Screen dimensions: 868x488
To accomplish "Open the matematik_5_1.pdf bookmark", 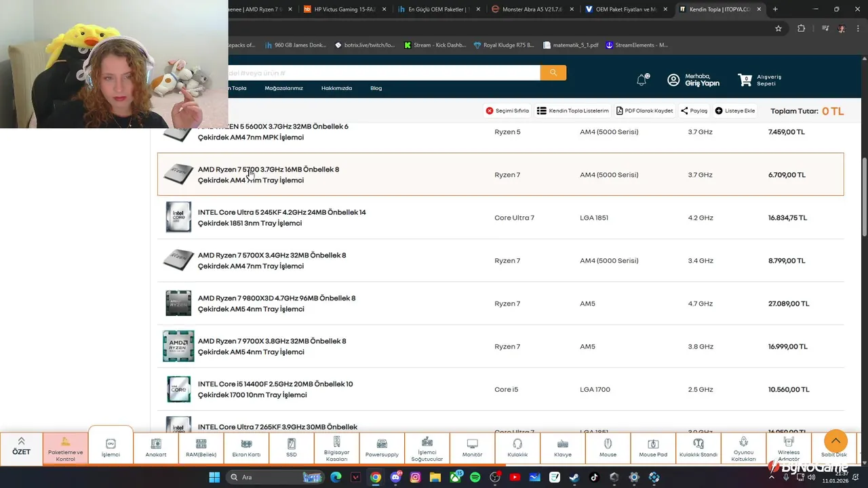I will (x=570, y=45).
